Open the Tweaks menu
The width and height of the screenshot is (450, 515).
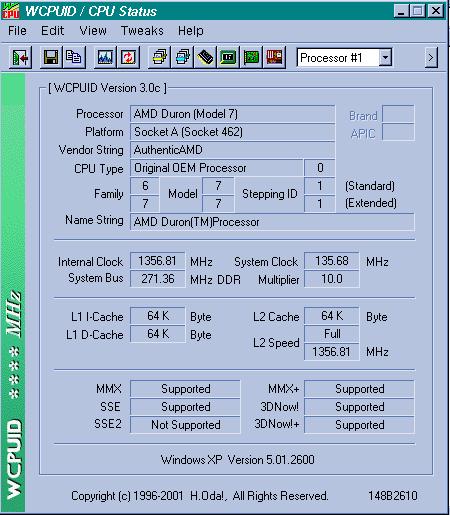click(x=142, y=31)
